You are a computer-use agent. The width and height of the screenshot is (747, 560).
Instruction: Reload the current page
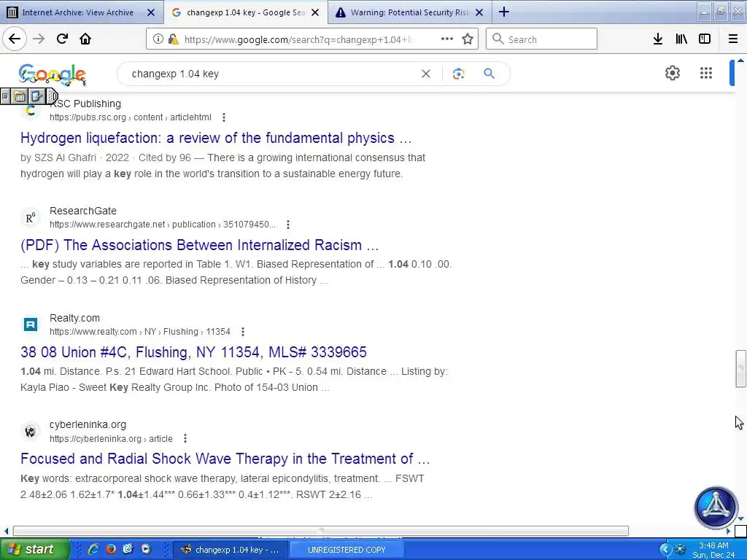[62, 39]
